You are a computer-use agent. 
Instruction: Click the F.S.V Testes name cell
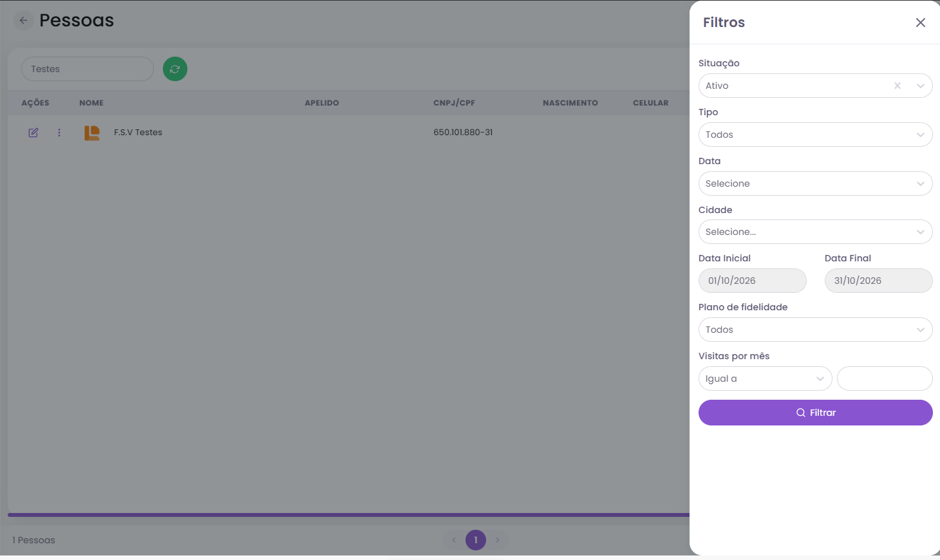(138, 133)
